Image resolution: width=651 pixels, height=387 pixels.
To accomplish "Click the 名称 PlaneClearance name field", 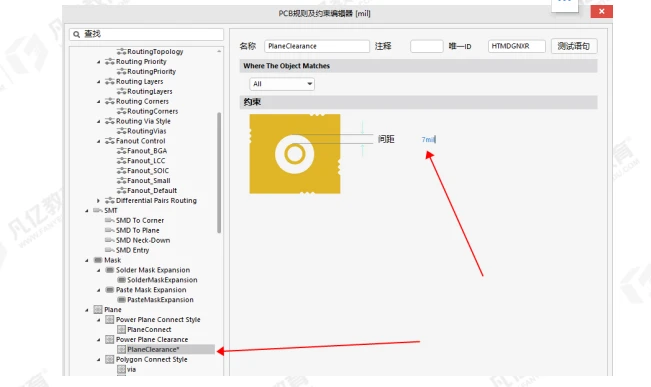I will tap(317, 46).
